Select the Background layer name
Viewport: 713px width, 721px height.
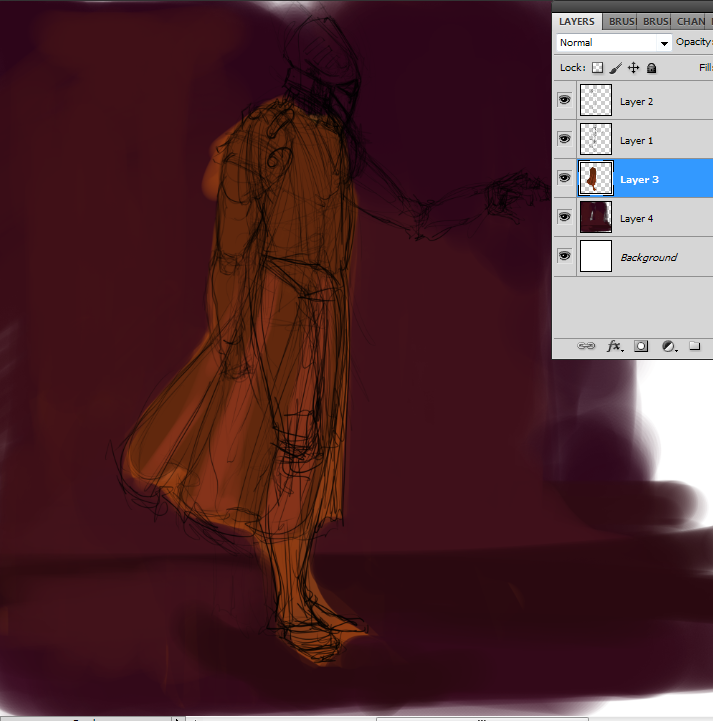649,258
